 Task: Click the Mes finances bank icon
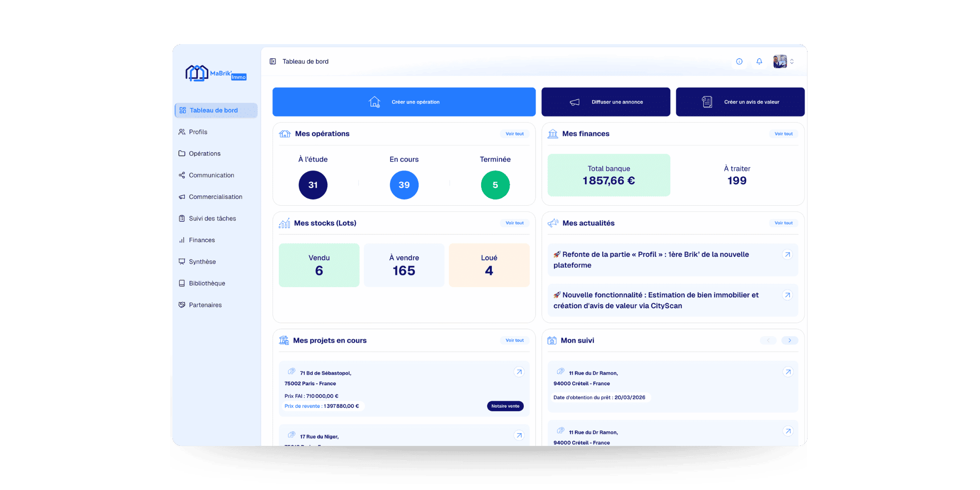tap(553, 134)
